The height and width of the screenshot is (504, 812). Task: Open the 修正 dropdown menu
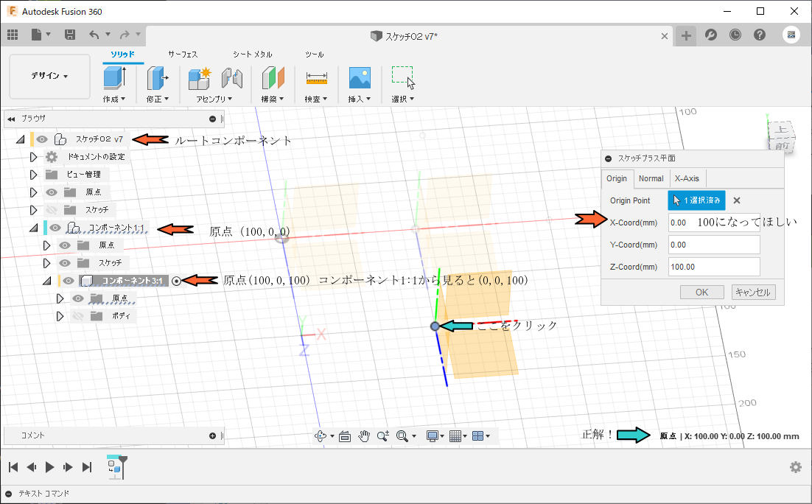click(x=158, y=99)
